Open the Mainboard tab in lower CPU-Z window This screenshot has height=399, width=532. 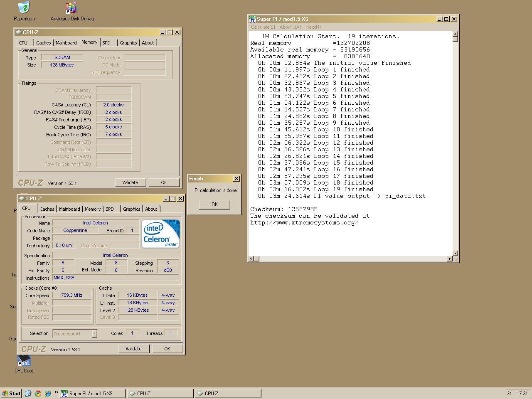pos(69,209)
